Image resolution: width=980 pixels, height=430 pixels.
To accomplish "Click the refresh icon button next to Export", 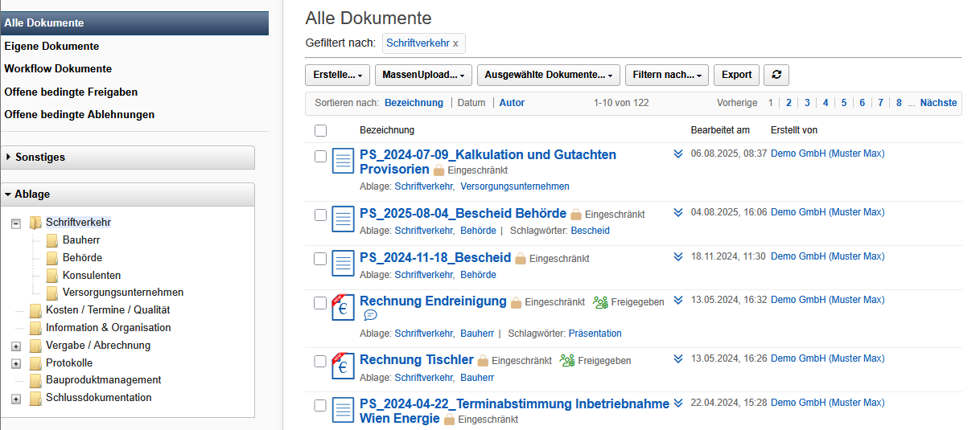I will 776,75.
